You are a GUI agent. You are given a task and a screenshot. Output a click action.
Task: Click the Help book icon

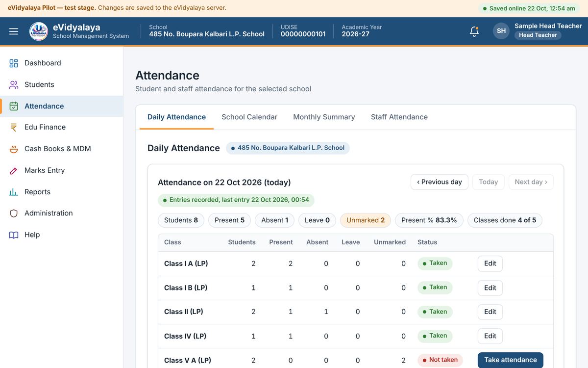click(x=14, y=235)
